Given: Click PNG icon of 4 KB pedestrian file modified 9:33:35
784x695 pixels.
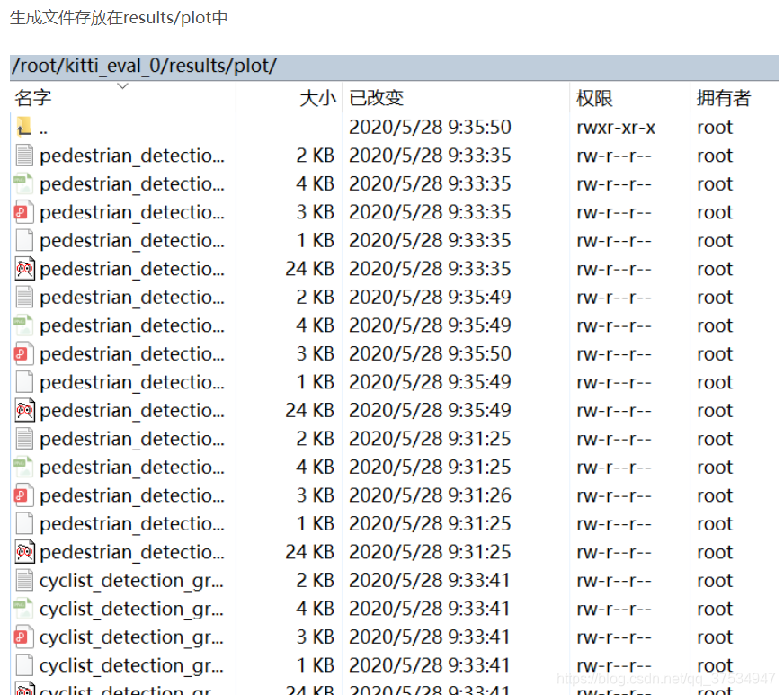Looking at the screenshot, I should click(23, 183).
